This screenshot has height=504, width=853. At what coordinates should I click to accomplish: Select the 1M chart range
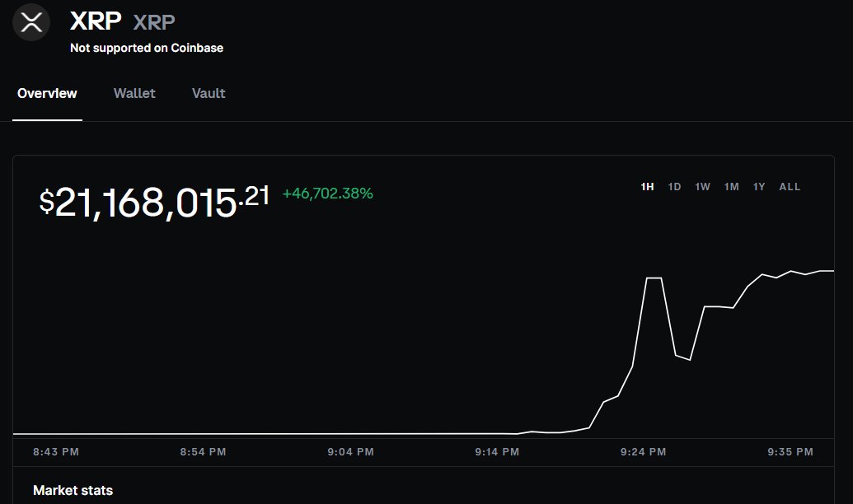coord(731,187)
